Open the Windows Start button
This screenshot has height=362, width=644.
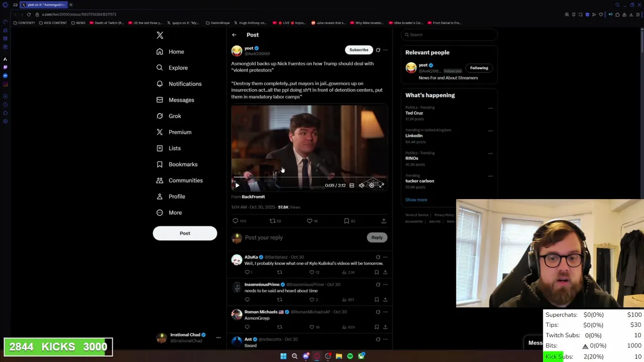coord(283,356)
